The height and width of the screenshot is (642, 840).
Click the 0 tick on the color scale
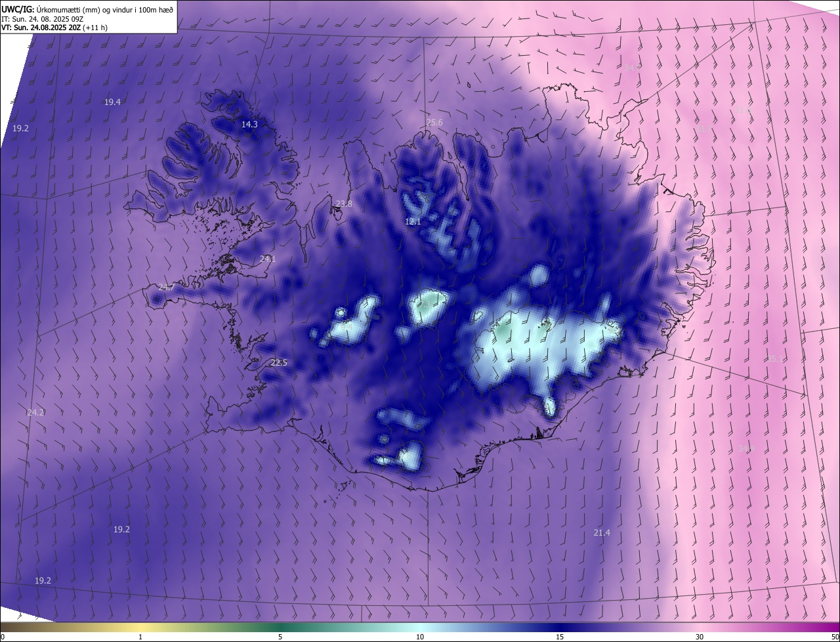(3, 637)
